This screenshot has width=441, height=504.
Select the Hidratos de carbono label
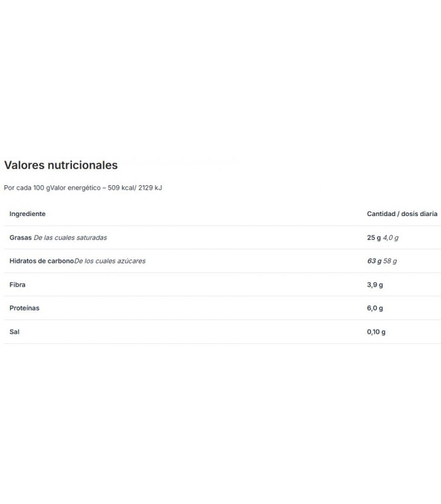(x=42, y=261)
